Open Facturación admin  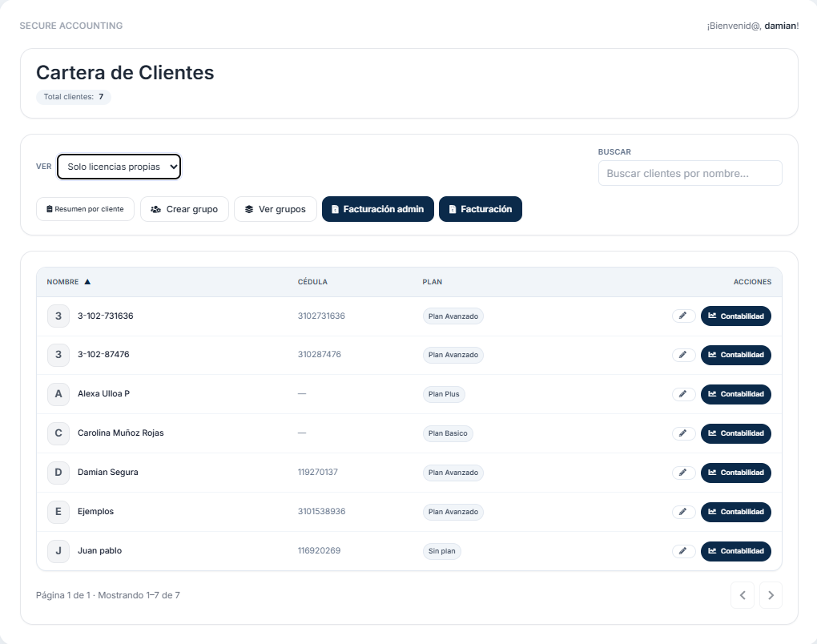tap(377, 209)
